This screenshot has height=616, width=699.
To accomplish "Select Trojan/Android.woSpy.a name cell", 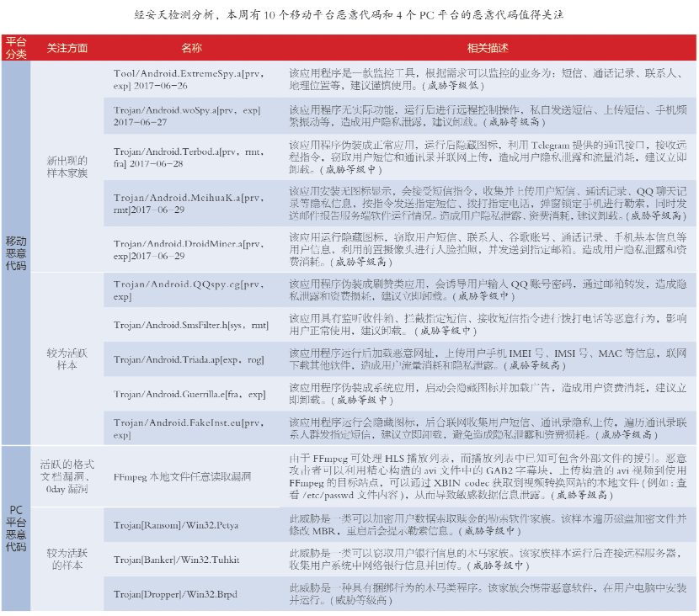I will tap(192, 116).
